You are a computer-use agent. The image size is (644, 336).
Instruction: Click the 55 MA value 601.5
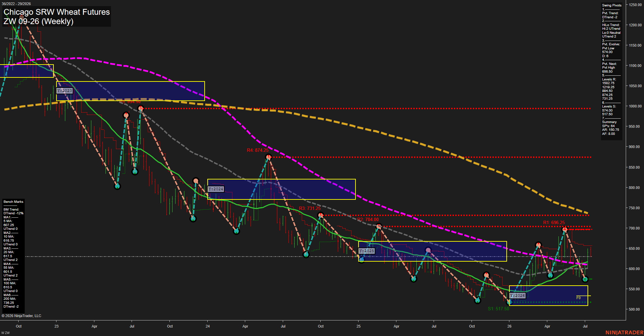pyautogui.click(x=8, y=272)
